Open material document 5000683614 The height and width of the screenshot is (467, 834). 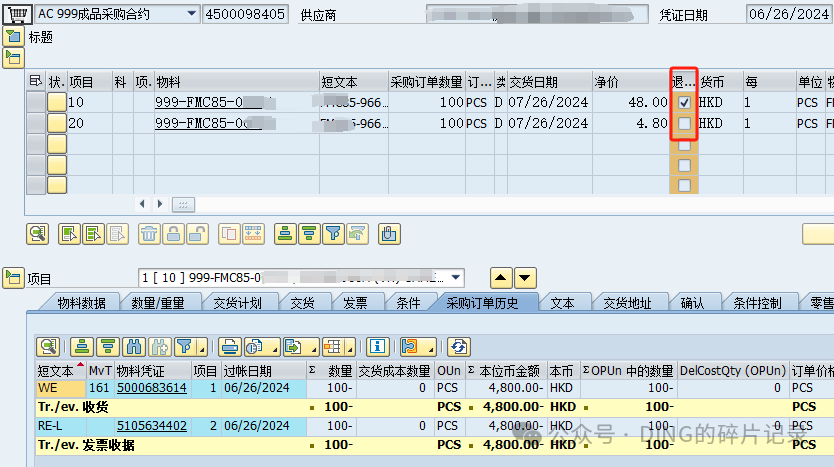point(152,388)
